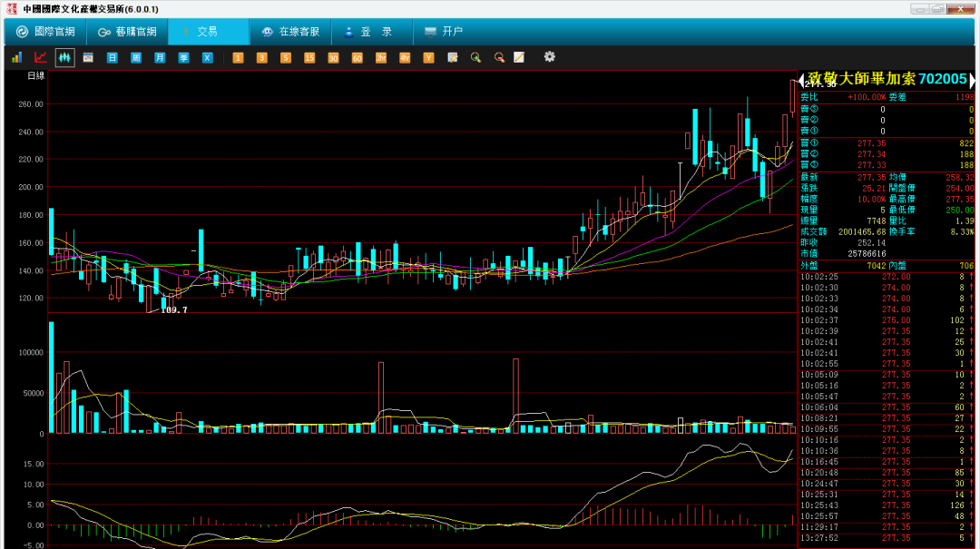The width and height of the screenshot is (980, 549).
Task: Select the 13:27:52 trade row
Action: (887, 538)
